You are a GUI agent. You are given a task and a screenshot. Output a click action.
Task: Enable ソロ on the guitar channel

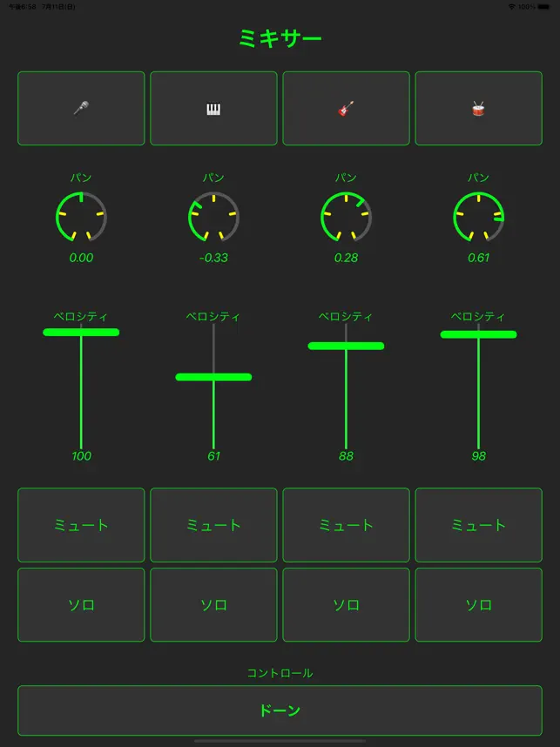click(346, 604)
